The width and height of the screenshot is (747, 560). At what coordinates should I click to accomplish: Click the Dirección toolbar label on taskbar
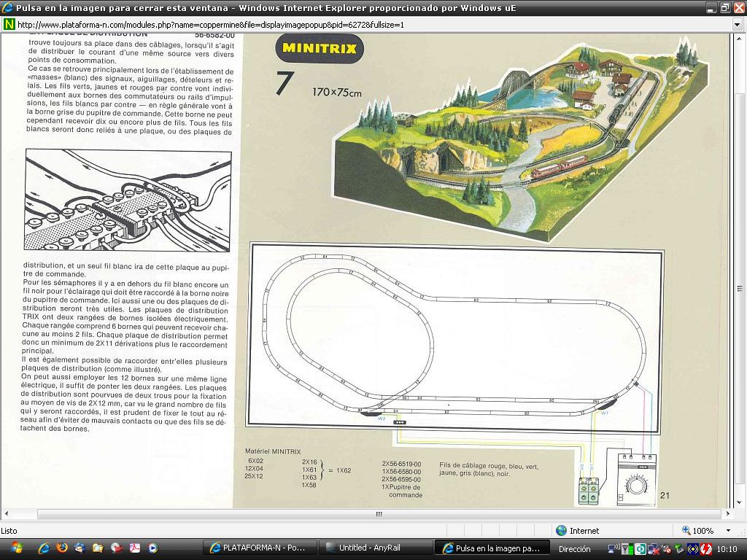575,548
